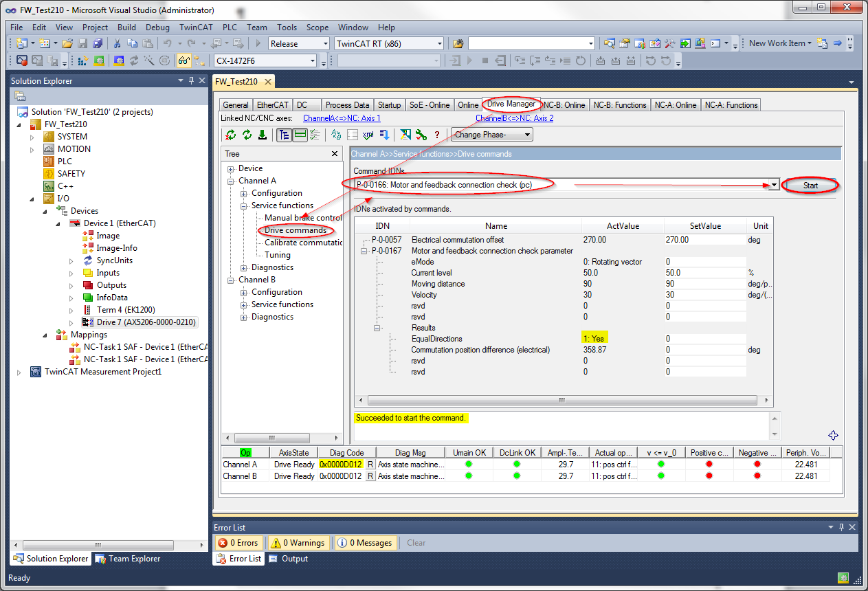This screenshot has width=868, height=591.
Task: Open the ChannelB<=>NC: Axis 2 link
Action: tap(515, 118)
